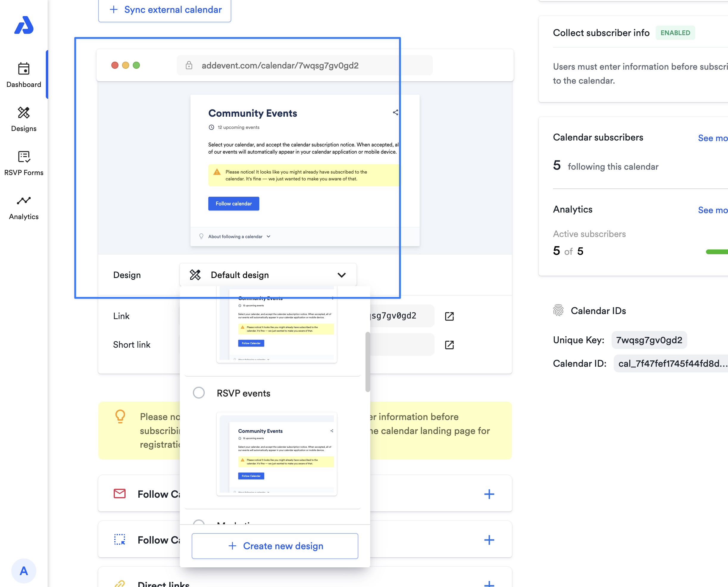Expand About following a calendar

[x=239, y=236]
